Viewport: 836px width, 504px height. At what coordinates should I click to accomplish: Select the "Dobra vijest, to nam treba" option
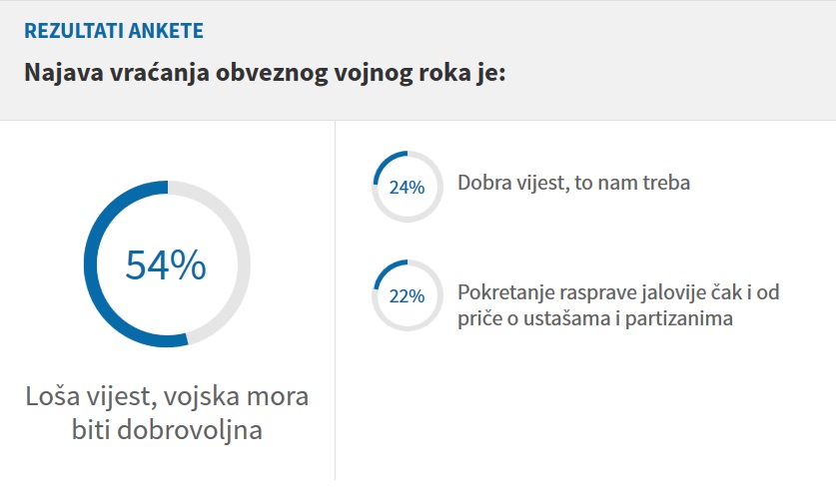point(574,185)
